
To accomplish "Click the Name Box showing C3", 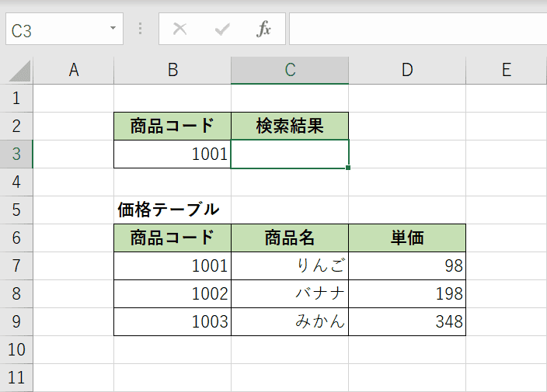I will (64, 29).
